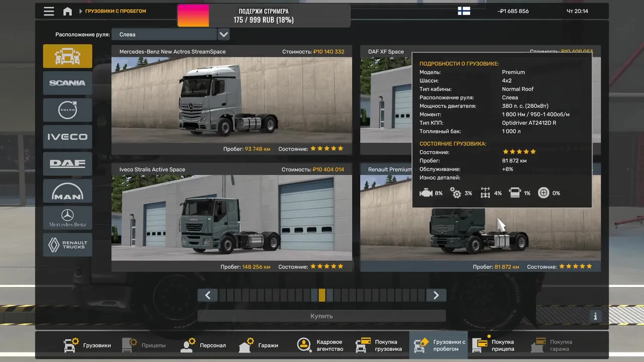
Task: Open the info button near Купить
Action: point(596,316)
